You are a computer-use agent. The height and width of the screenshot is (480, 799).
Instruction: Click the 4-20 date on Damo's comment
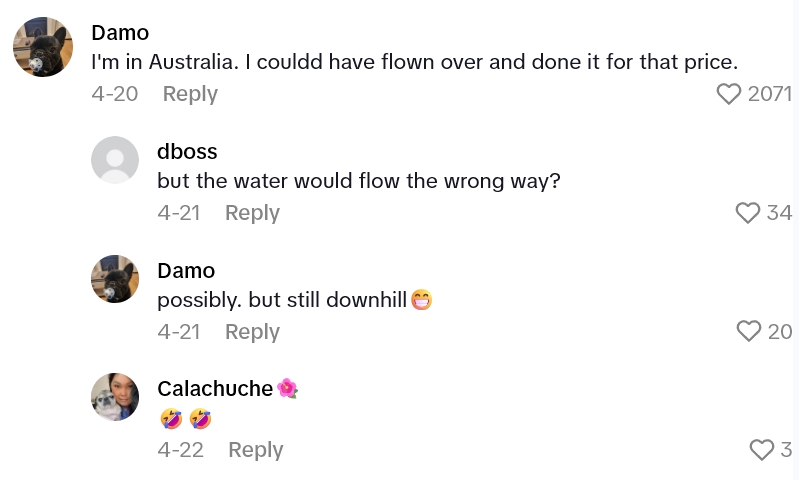pos(114,94)
